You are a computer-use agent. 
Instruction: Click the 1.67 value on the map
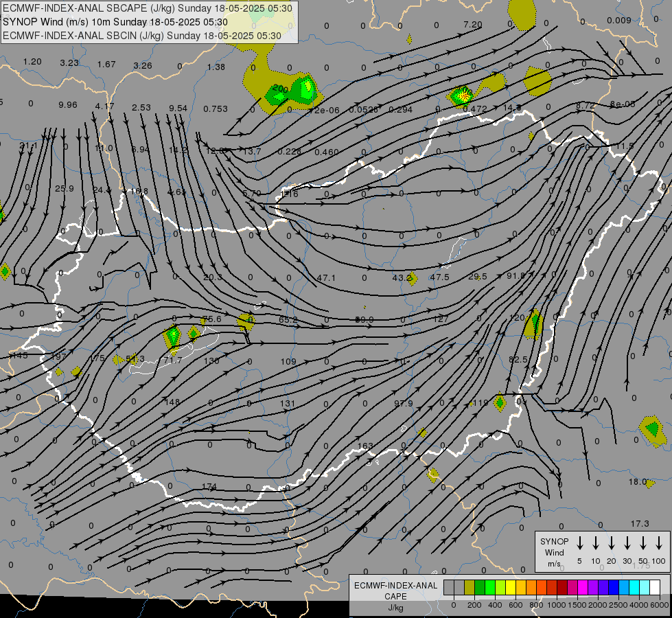click(x=106, y=64)
